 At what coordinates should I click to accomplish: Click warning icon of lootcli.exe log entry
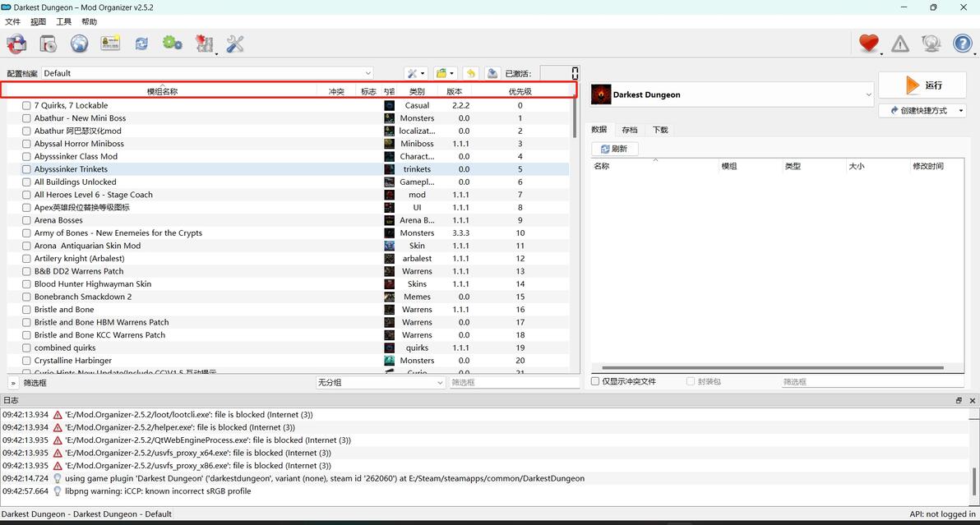(58, 415)
